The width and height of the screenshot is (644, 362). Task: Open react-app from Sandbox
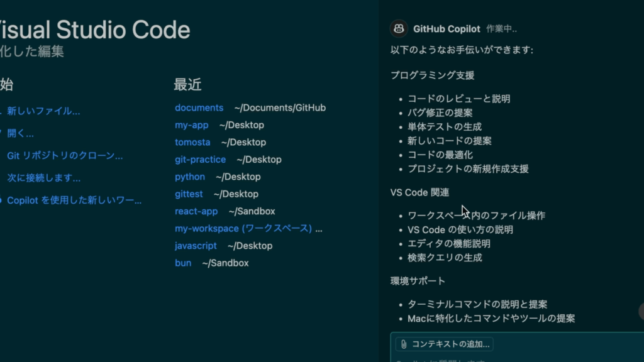tap(196, 212)
